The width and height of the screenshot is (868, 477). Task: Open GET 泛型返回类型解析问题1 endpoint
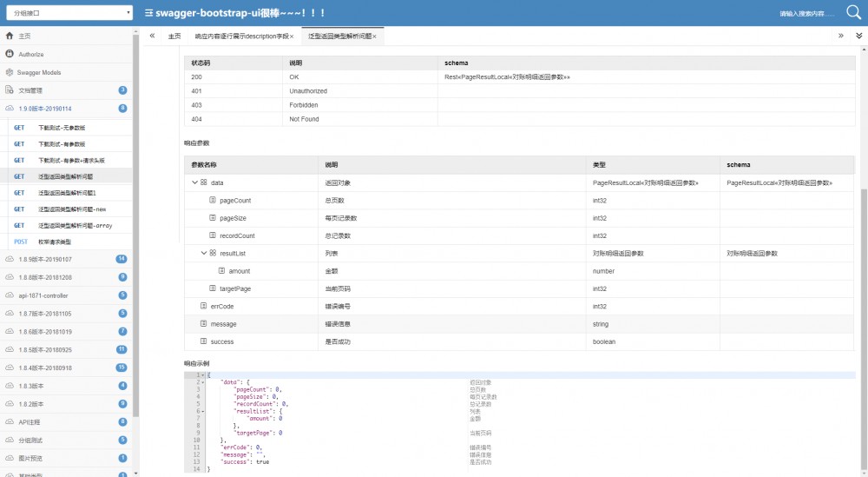pos(69,193)
